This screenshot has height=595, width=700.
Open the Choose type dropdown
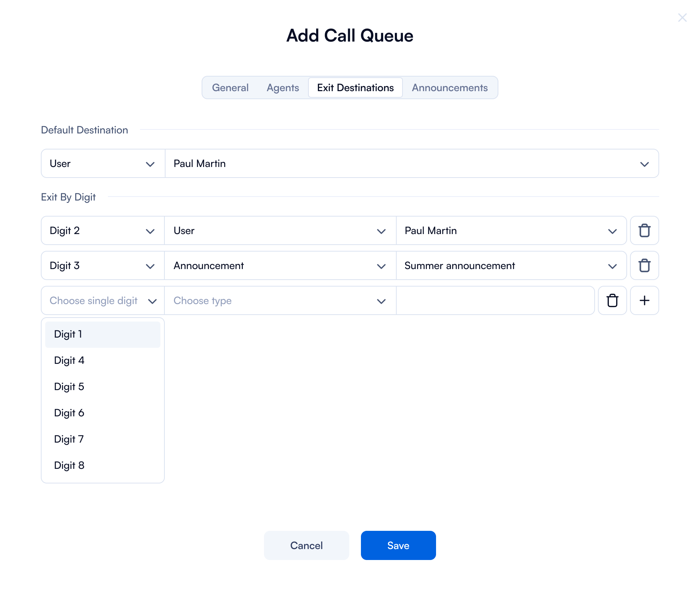(280, 300)
